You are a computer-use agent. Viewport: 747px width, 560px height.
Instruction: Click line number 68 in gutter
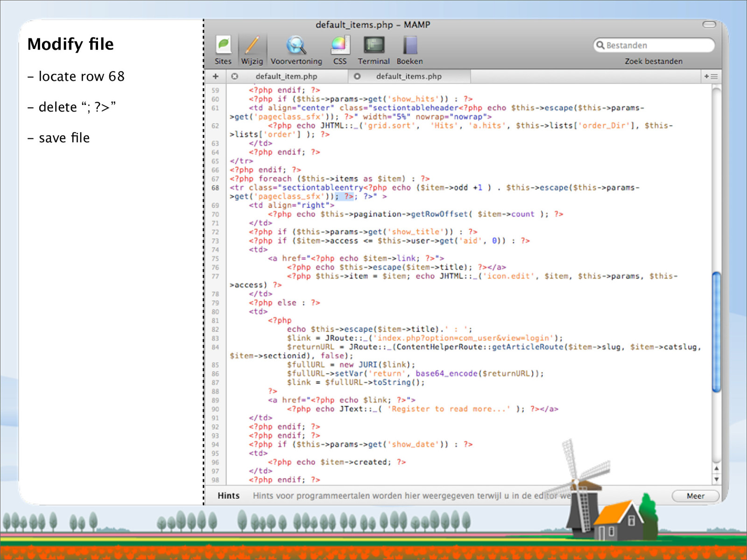(x=215, y=188)
